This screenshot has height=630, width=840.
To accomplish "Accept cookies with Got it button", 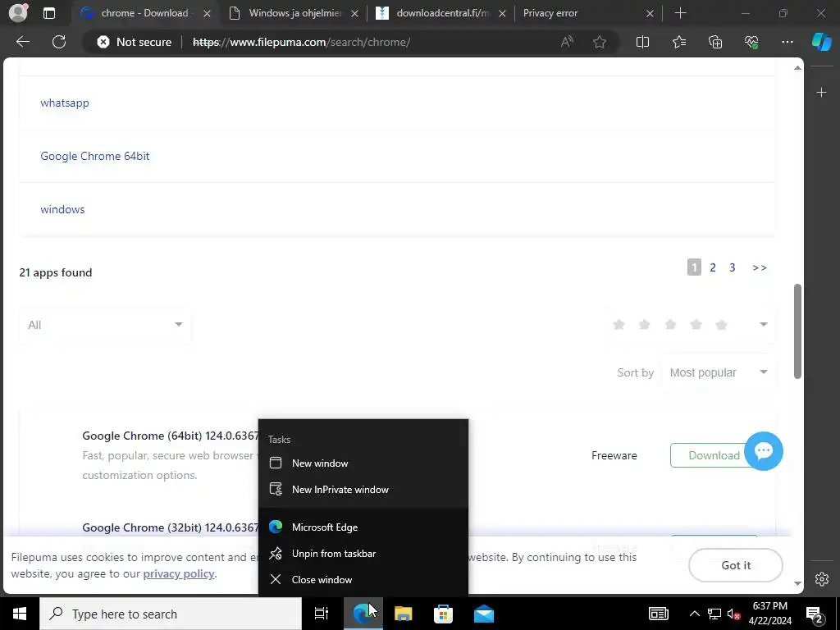I will [736, 565].
